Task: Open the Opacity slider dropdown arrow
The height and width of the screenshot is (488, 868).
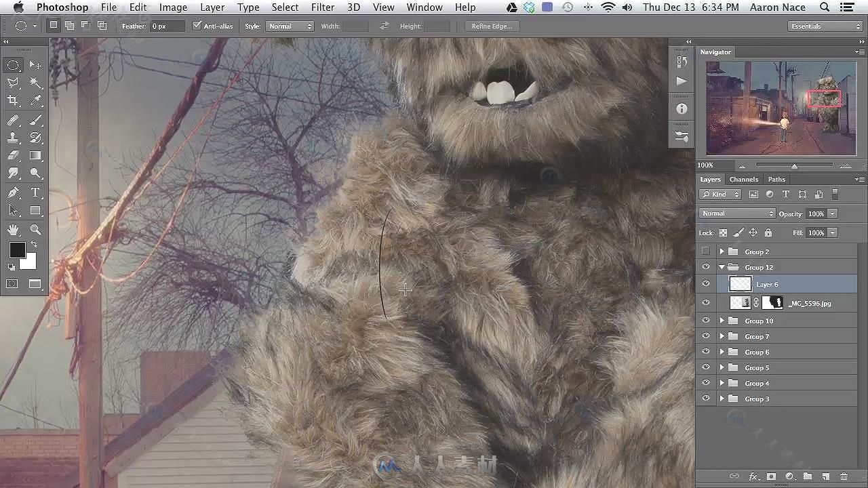Action: point(832,213)
